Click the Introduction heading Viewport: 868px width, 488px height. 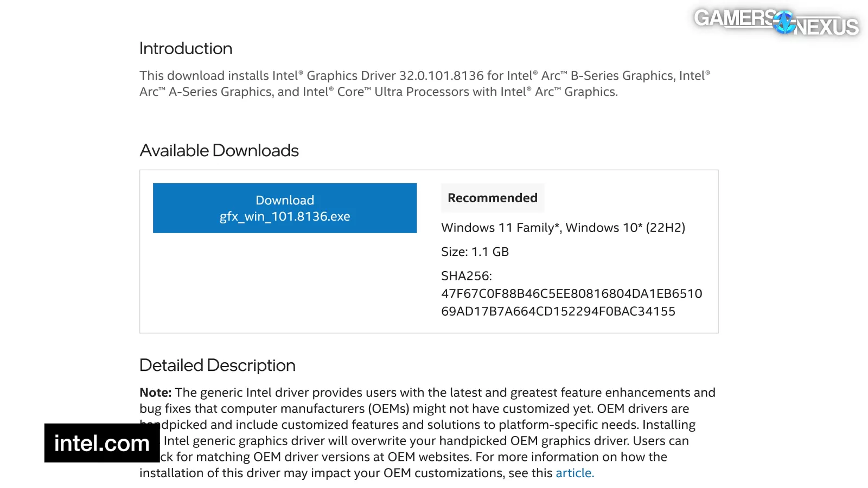coord(186,48)
